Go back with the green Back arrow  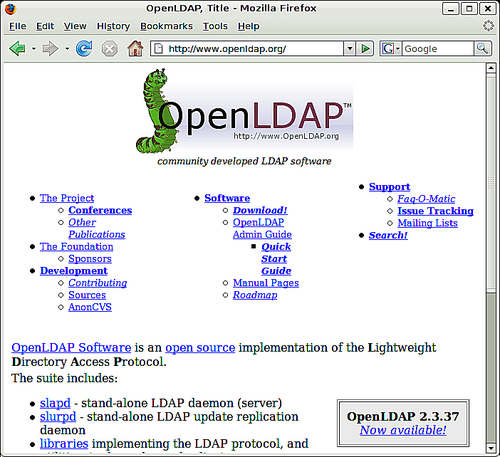click(17, 49)
